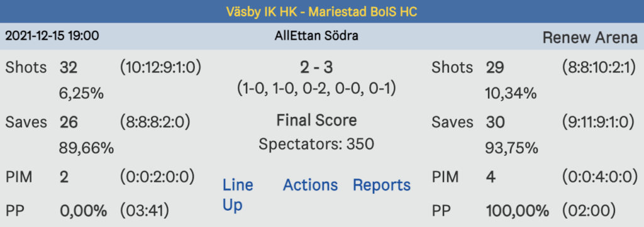Click the home PP time (03:41)

tap(145, 211)
